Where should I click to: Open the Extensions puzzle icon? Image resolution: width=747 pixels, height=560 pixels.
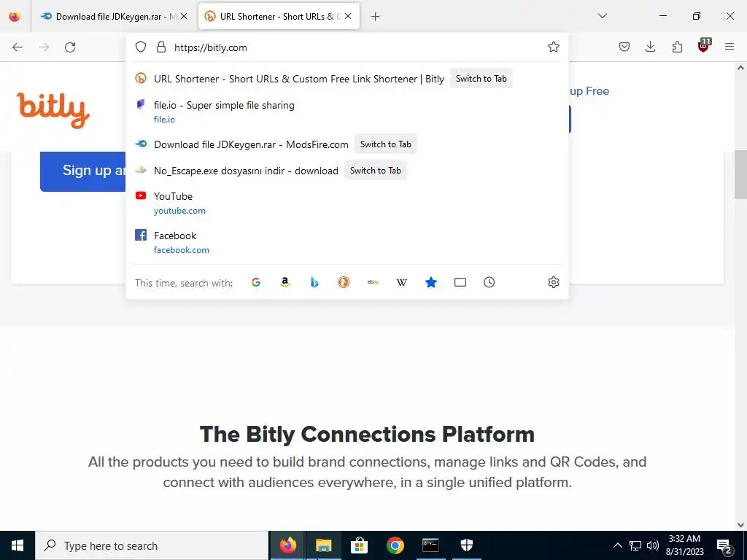click(x=677, y=47)
